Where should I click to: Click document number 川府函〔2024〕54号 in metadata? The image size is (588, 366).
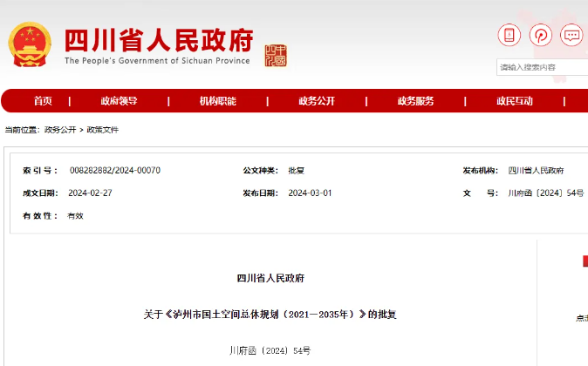click(x=545, y=193)
